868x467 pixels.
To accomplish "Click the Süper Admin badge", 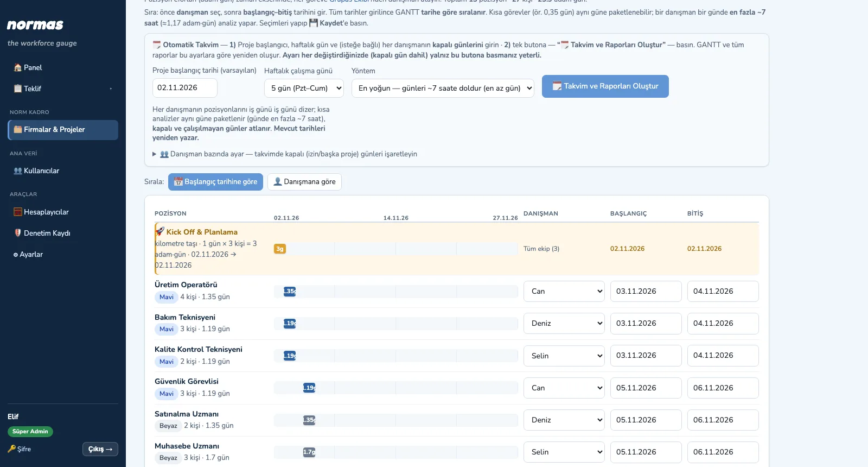I will (30, 432).
